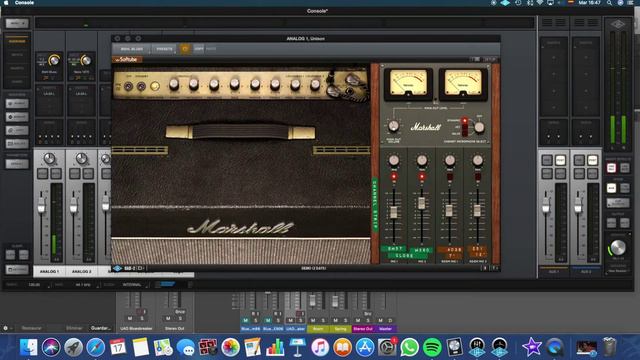Click the yellow pilot light on amp
The height and width of the screenshot is (360, 640).
(x=155, y=86)
